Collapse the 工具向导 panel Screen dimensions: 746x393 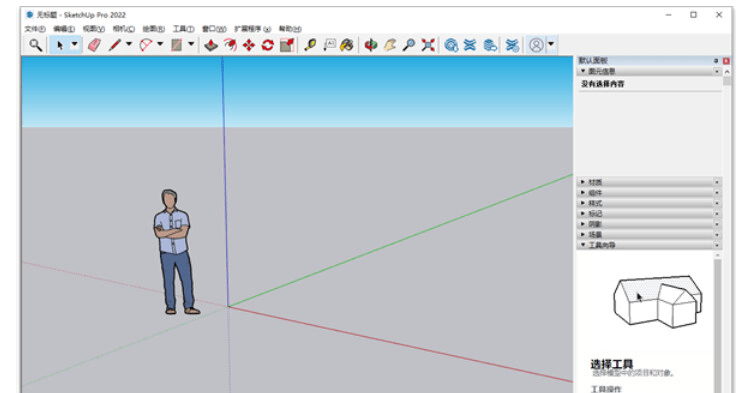point(583,245)
